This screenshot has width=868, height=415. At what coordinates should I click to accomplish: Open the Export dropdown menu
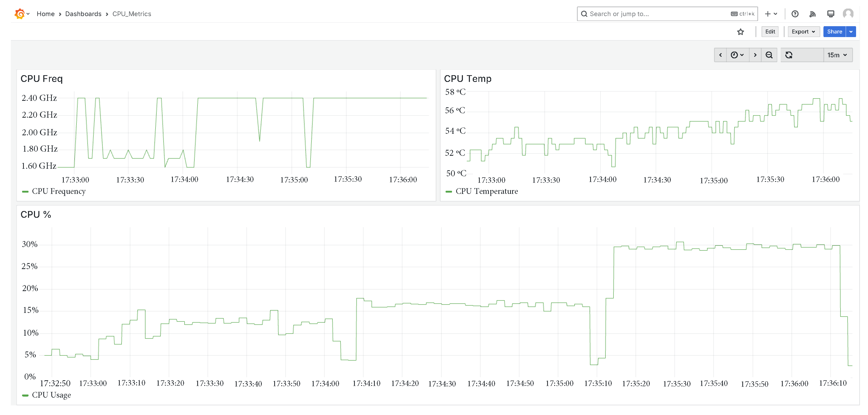point(803,32)
